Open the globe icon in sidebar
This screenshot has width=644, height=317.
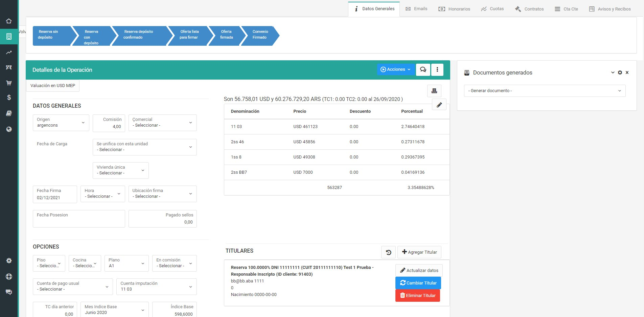pos(9,129)
